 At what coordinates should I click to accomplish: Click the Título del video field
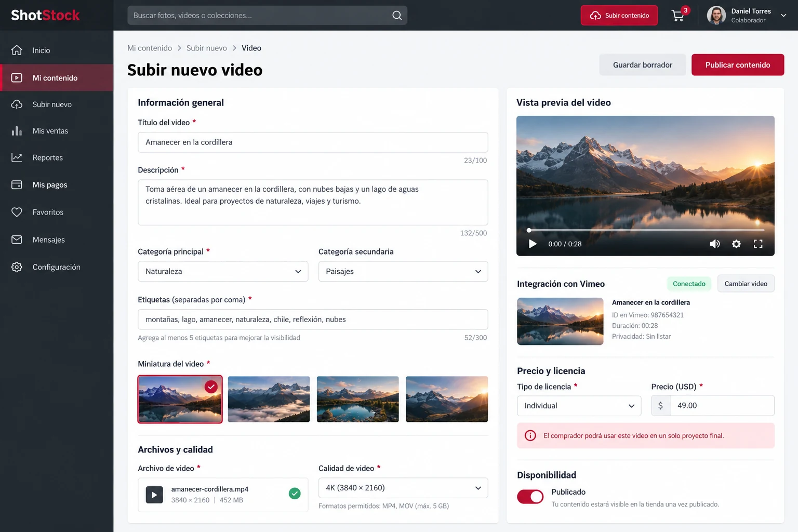click(x=313, y=142)
